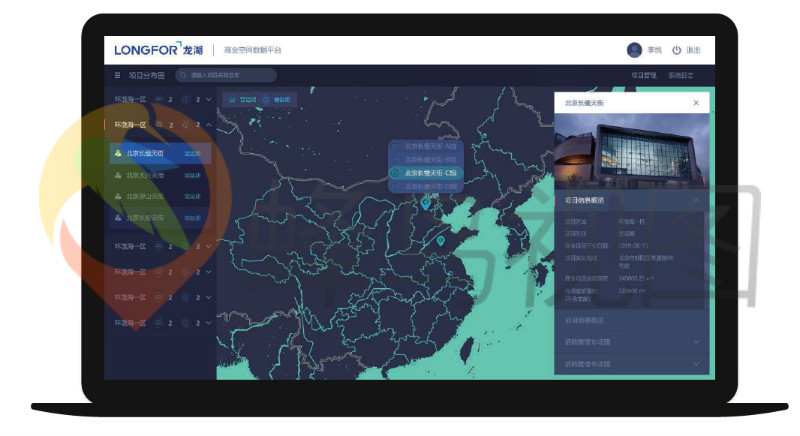Viewport: 800px width, 436px height.
Task: Toggle the 营运期 map filter
Action: point(242,99)
